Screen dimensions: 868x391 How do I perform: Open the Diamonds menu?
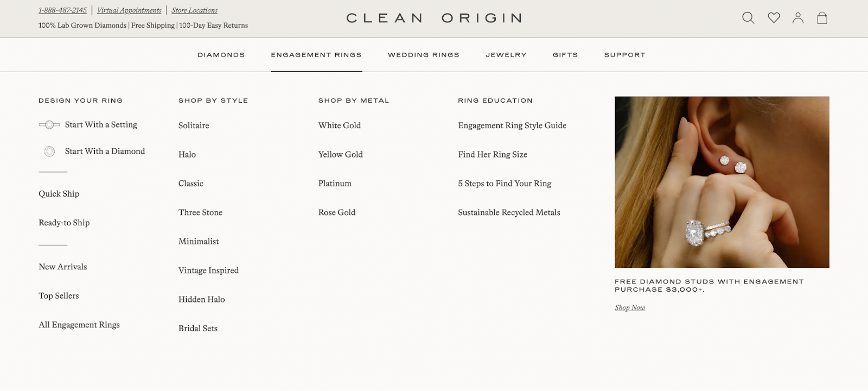tap(221, 55)
